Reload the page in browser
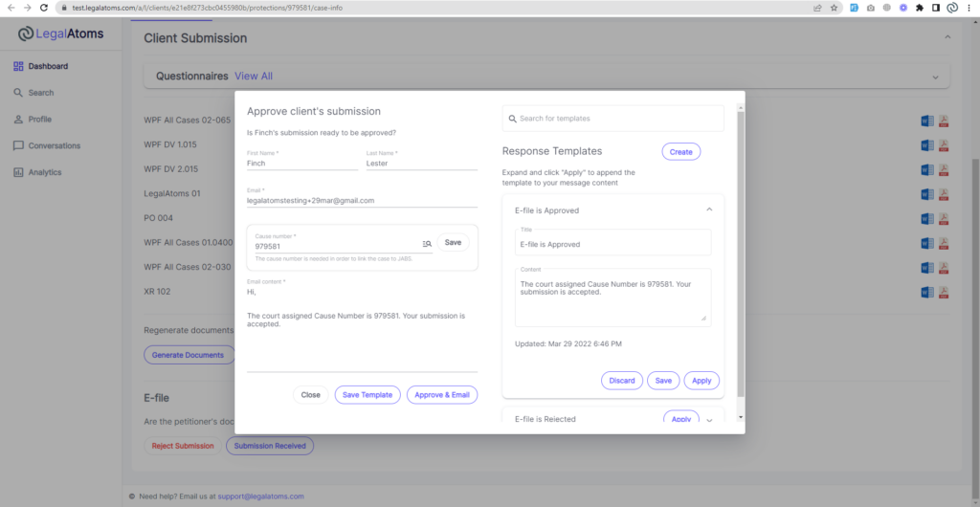Image resolution: width=980 pixels, height=507 pixels. 44,8
